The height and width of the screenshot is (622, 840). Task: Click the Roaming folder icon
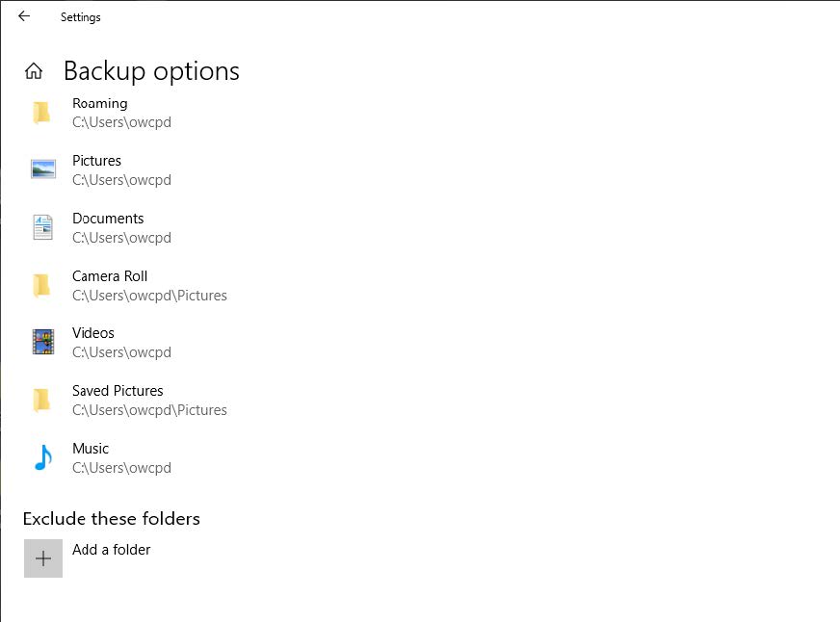[41, 113]
